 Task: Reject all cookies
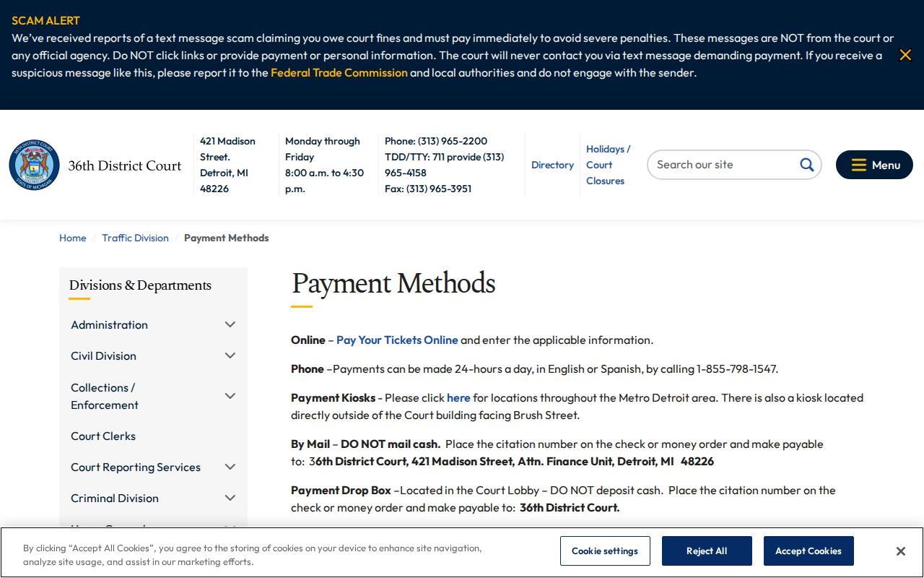point(707,551)
